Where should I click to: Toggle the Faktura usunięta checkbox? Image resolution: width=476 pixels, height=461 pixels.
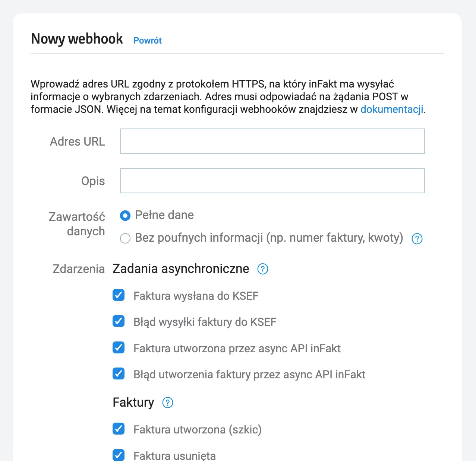119,455
